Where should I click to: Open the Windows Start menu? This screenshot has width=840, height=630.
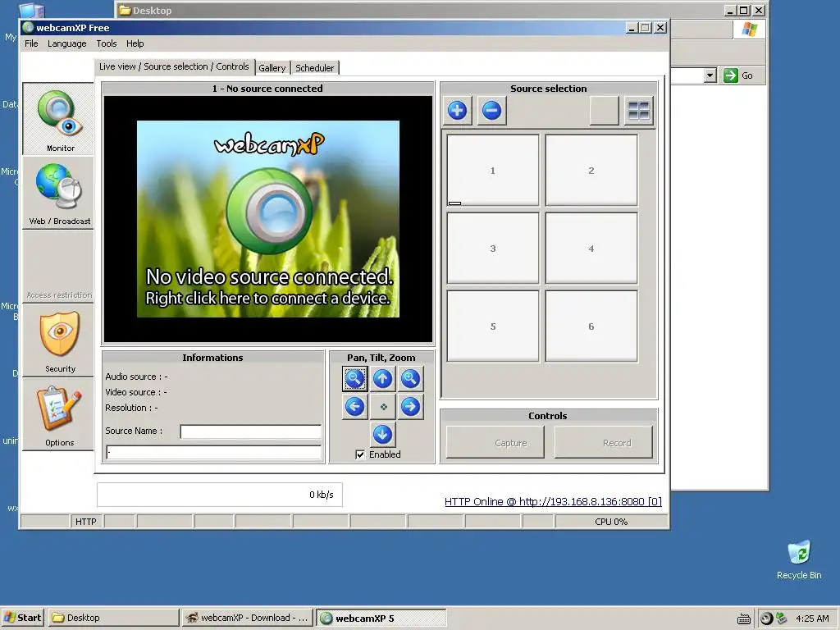tap(22, 618)
